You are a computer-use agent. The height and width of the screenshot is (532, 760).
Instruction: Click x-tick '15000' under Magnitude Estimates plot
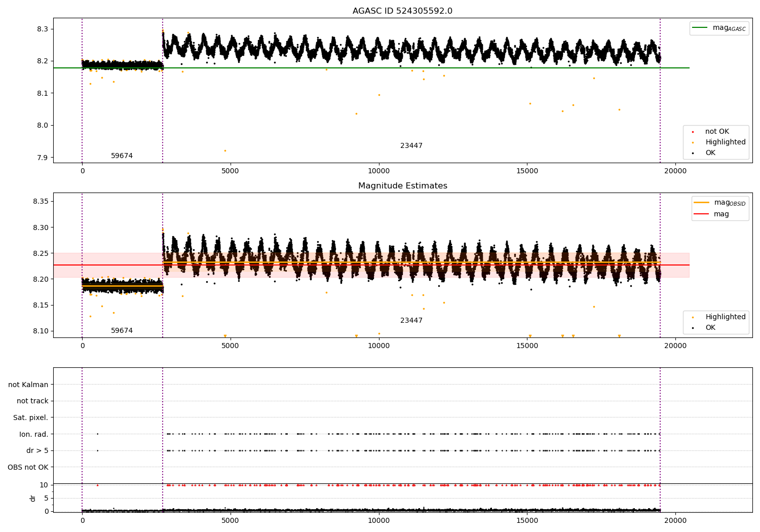click(x=527, y=346)
